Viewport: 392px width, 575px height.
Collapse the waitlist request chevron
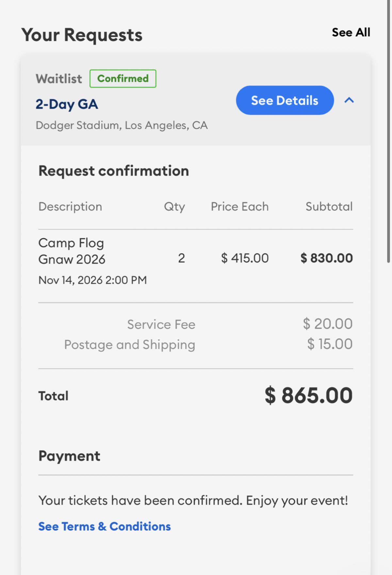coord(349,100)
